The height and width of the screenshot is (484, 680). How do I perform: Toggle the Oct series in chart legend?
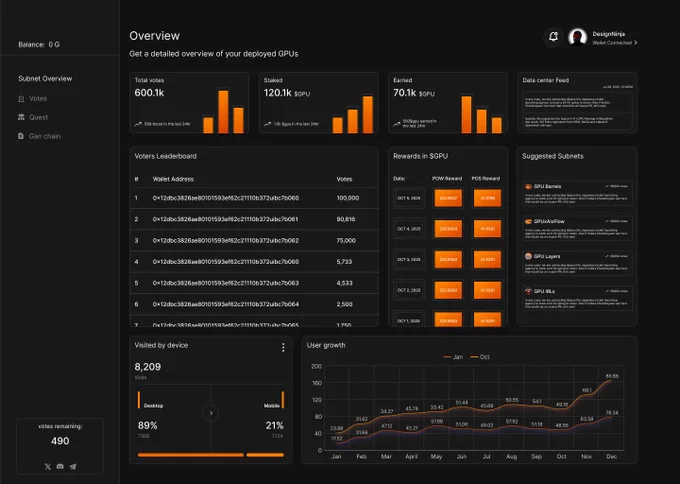click(x=480, y=357)
